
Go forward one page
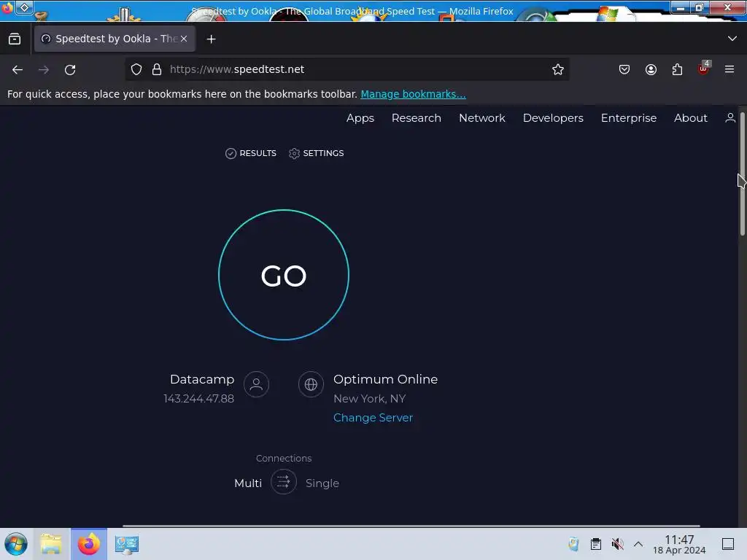(x=44, y=69)
